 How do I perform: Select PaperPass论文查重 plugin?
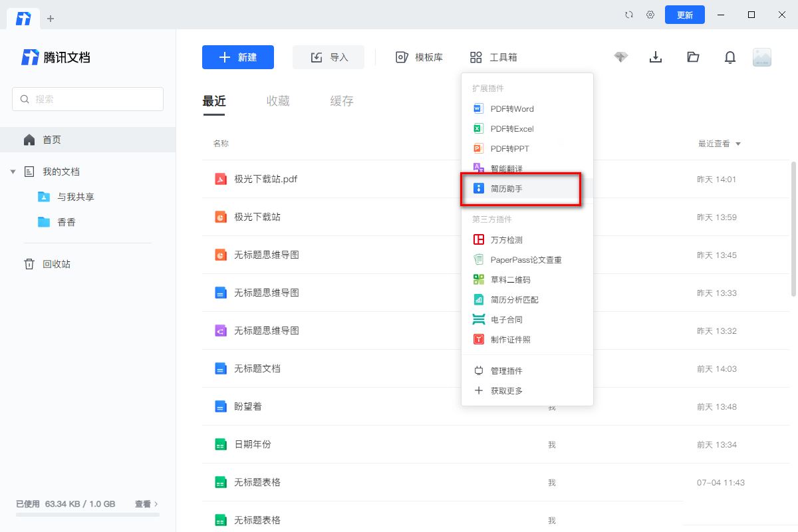click(527, 259)
